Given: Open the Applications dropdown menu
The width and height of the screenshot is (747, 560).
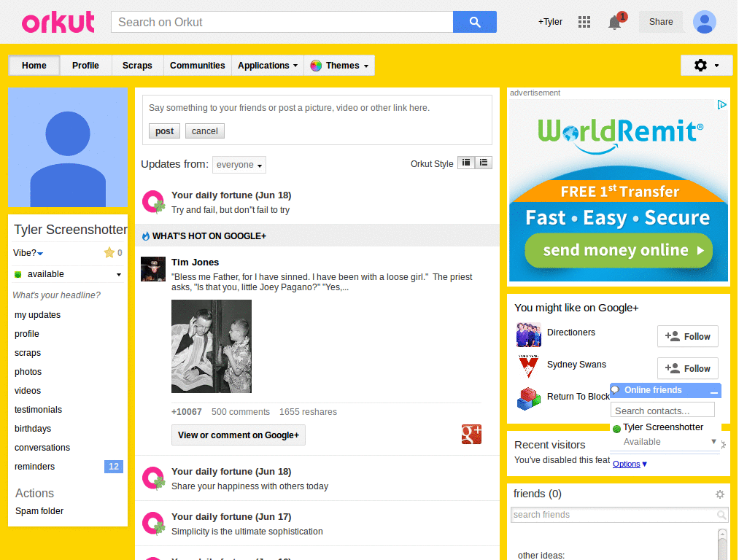Looking at the screenshot, I should (x=267, y=65).
